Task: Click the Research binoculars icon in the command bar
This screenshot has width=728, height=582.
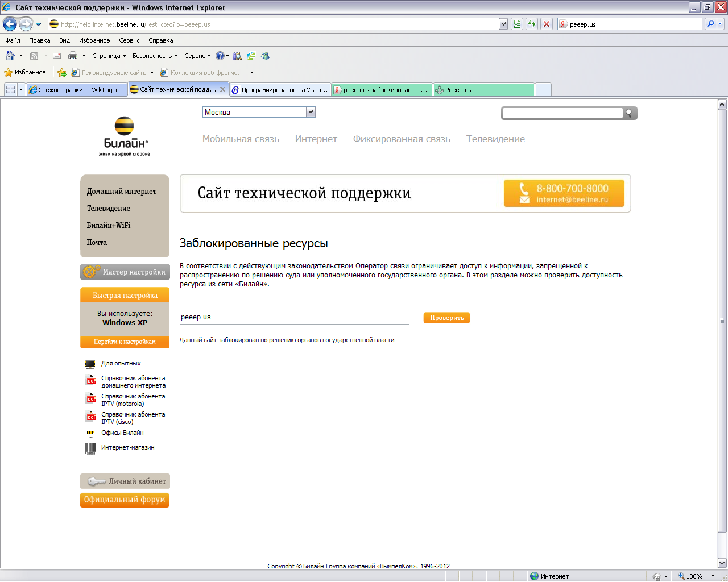Action: coord(238,56)
